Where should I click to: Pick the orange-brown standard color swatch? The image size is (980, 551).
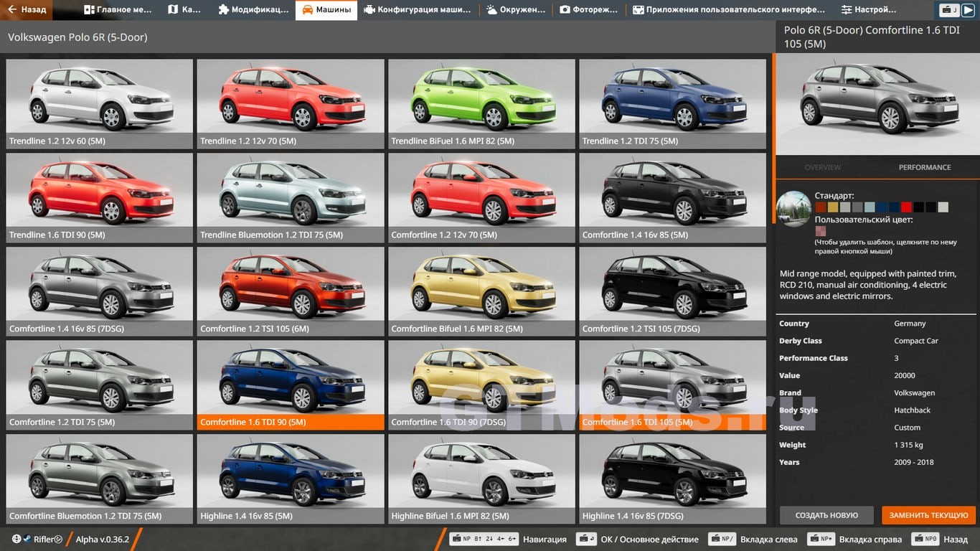tap(820, 207)
